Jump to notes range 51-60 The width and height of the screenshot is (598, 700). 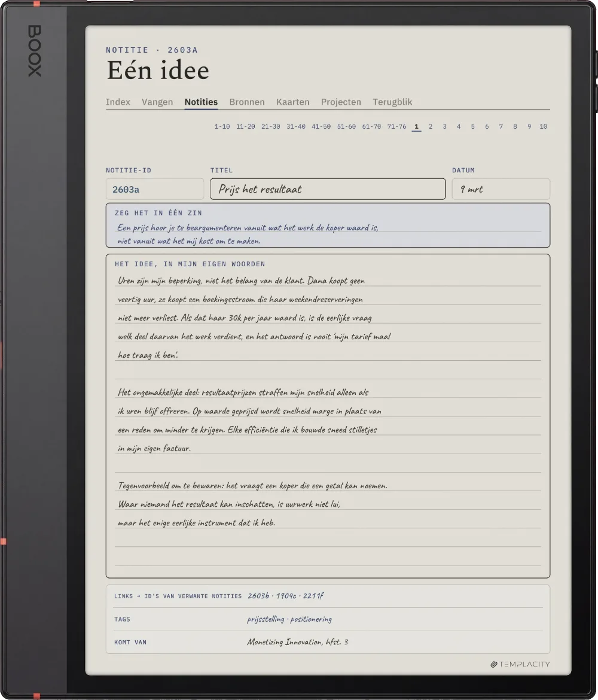(346, 126)
